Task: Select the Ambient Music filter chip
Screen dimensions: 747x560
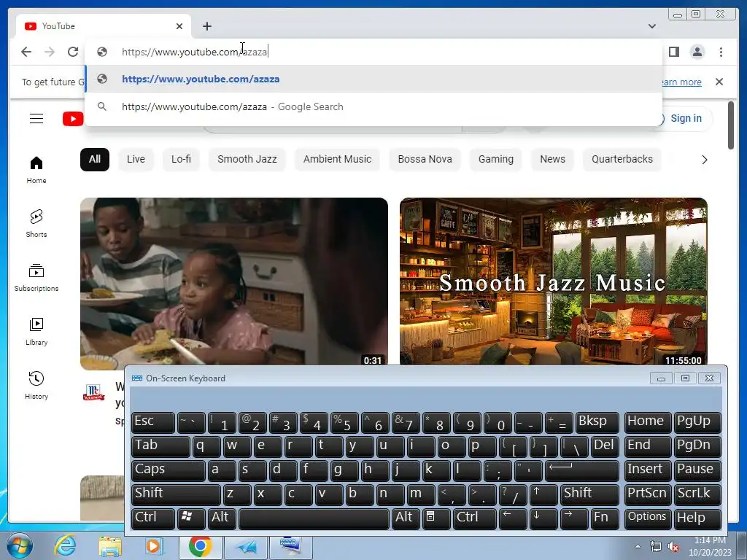Action: coord(337,159)
